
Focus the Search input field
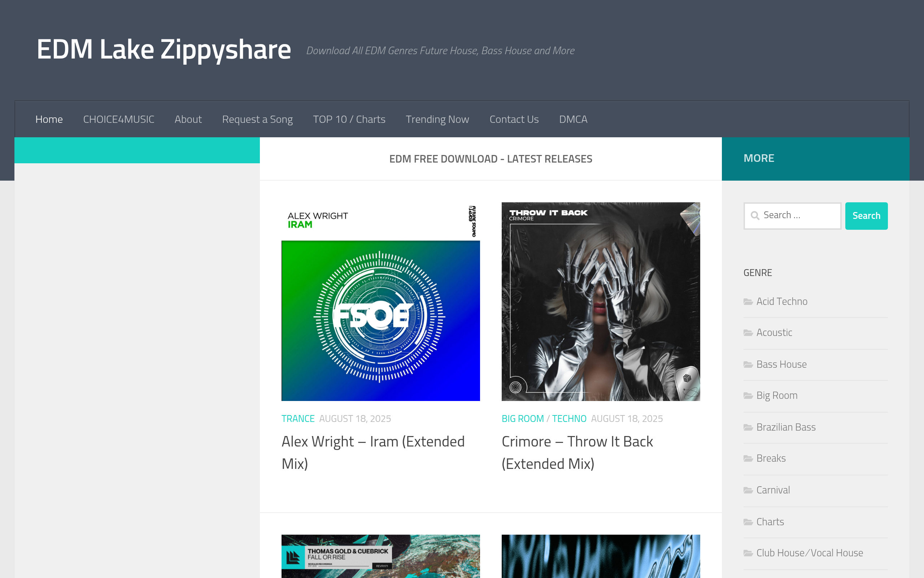pos(792,216)
